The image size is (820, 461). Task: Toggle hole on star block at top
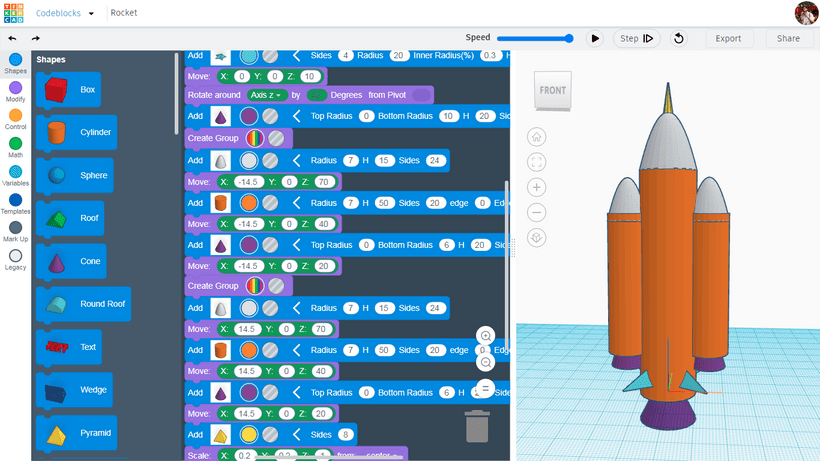click(270, 56)
